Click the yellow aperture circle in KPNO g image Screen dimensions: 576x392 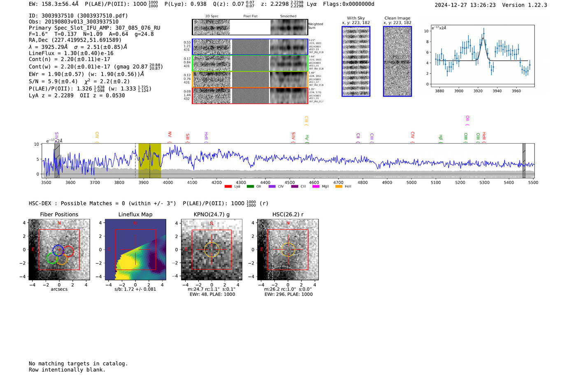click(211, 250)
